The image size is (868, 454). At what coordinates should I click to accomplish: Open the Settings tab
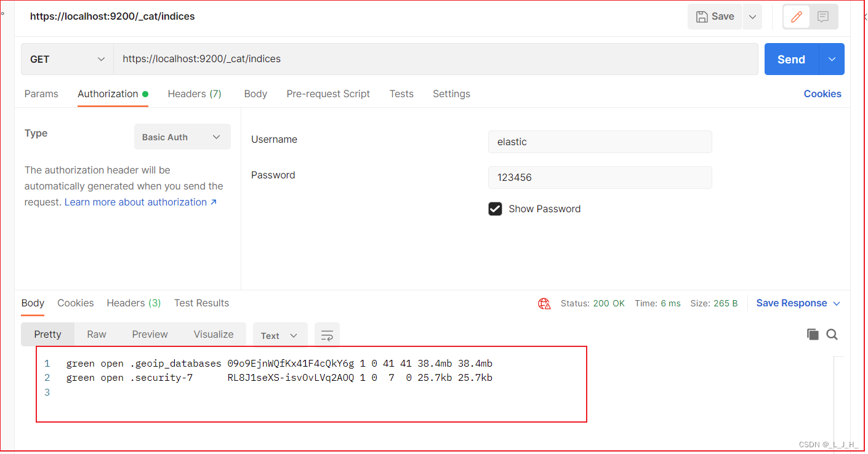pyautogui.click(x=451, y=94)
